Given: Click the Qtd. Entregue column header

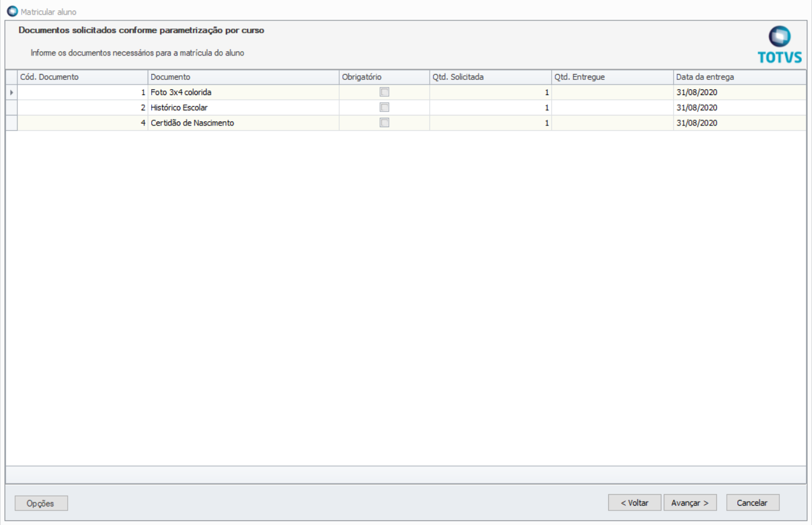Looking at the screenshot, I should pyautogui.click(x=612, y=77).
